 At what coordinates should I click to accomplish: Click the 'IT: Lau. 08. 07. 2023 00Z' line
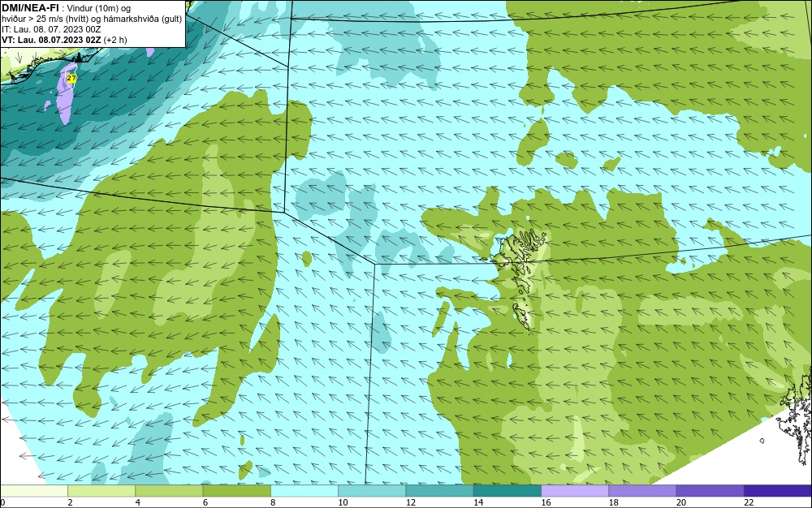(x=51, y=29)
